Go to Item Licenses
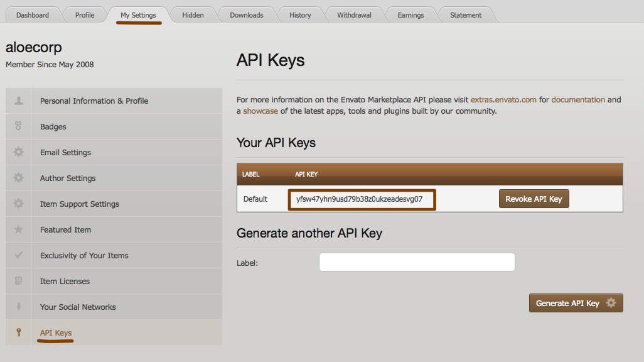The image size is (644, 362). point(114,282)
